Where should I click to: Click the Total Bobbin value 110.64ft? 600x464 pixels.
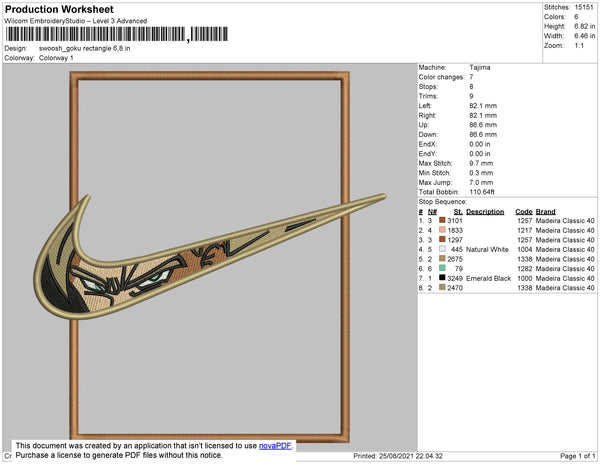click(482, 192)
